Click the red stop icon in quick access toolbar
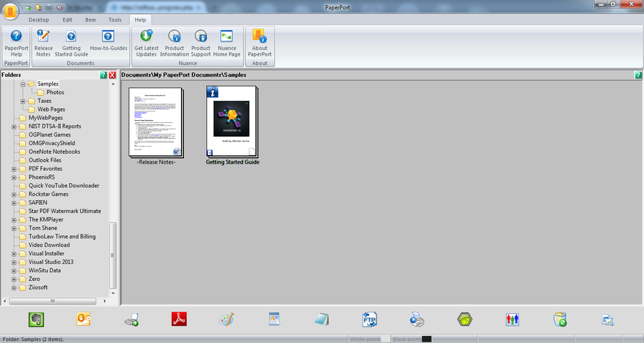The width and height of the screenshot is (644, 343). (x=59, y=7)
